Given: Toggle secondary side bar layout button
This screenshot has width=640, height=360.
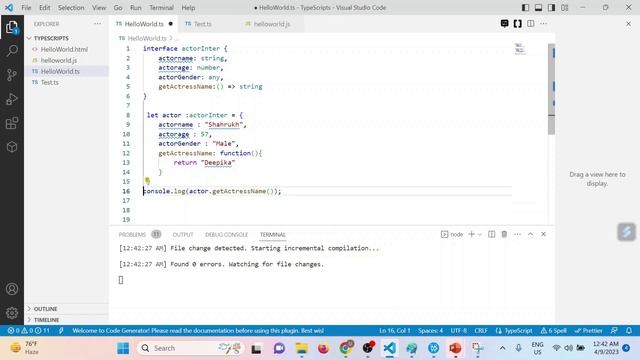Looking at the screenshot, I should [551, 8].
